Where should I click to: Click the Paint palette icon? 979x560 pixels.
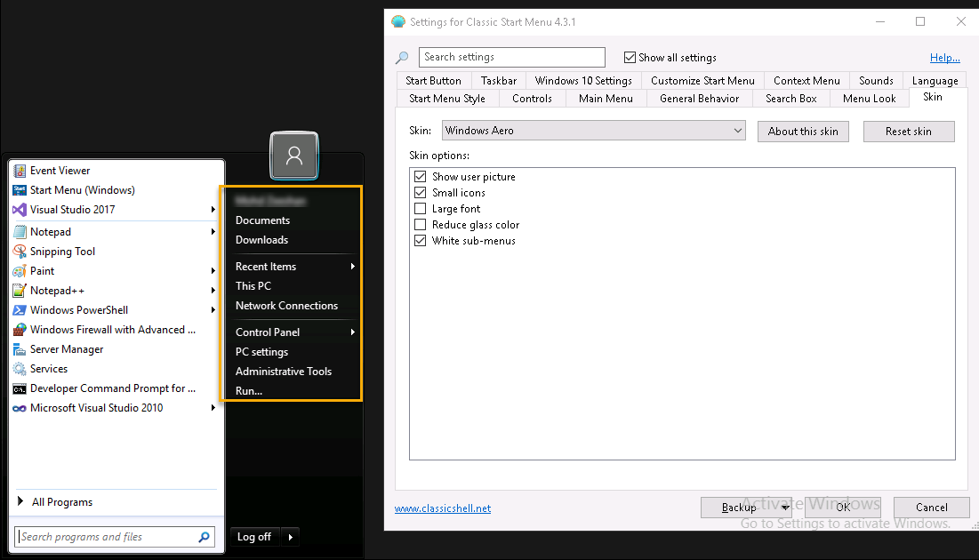point(20,271)
